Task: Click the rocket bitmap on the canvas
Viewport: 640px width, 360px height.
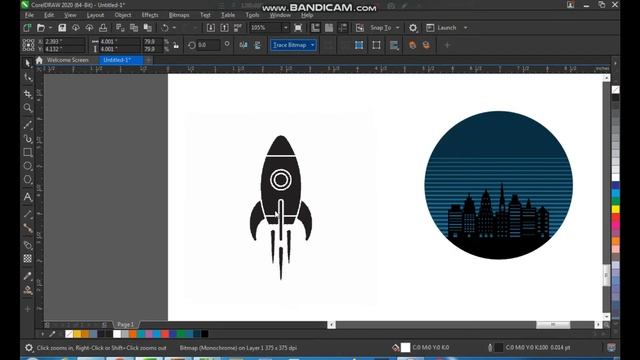Action: pyautogui.click(x=281, y=207)
